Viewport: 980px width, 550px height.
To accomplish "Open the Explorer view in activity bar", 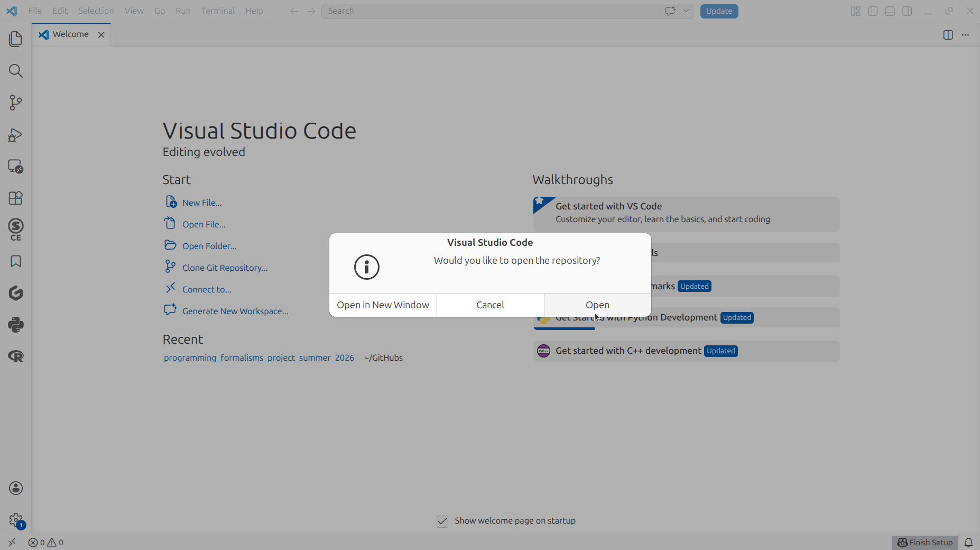I will tap(16, 39).
